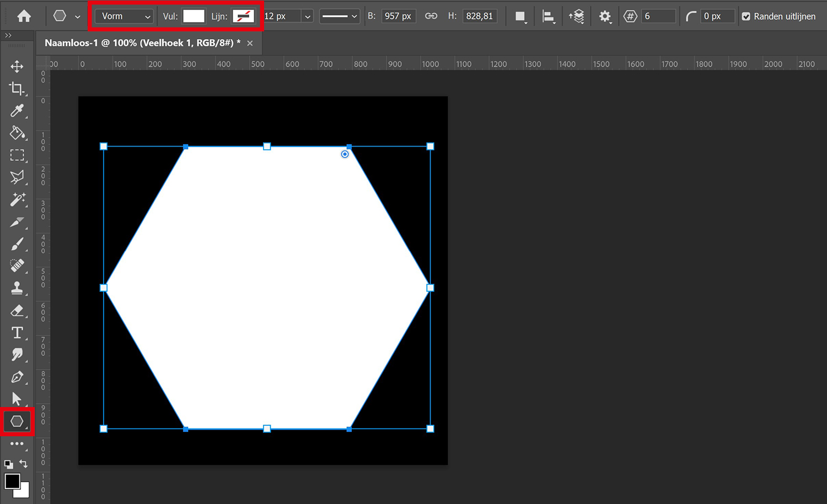The width and height of the screenshot is (827, 504).
Task: Select the Polygon shape tool
Action: click(17, 421)
